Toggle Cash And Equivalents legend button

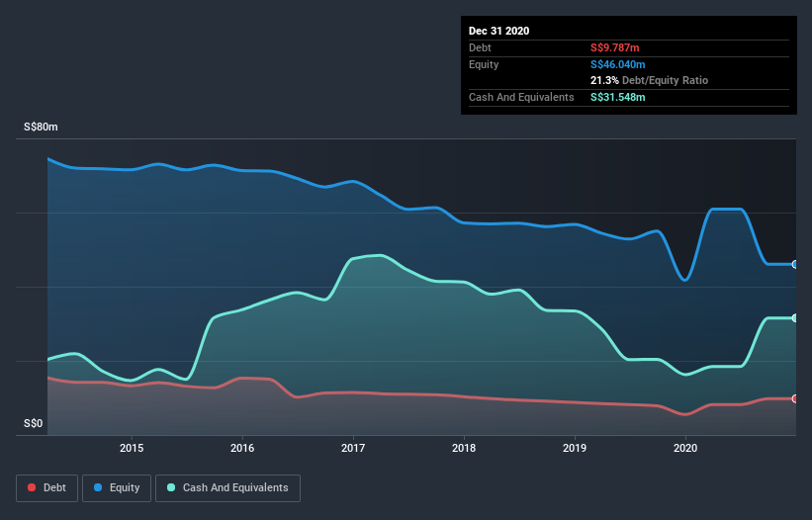click(x=227, y=488)
